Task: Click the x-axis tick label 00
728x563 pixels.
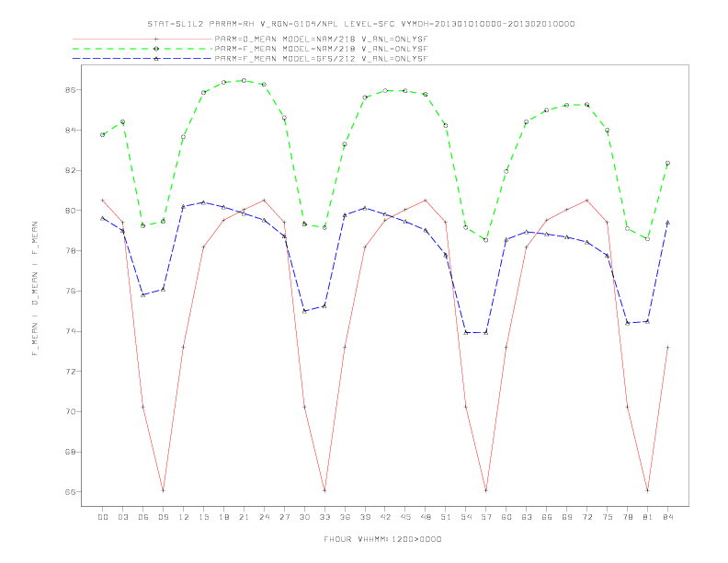Action: tap(103, 517)
